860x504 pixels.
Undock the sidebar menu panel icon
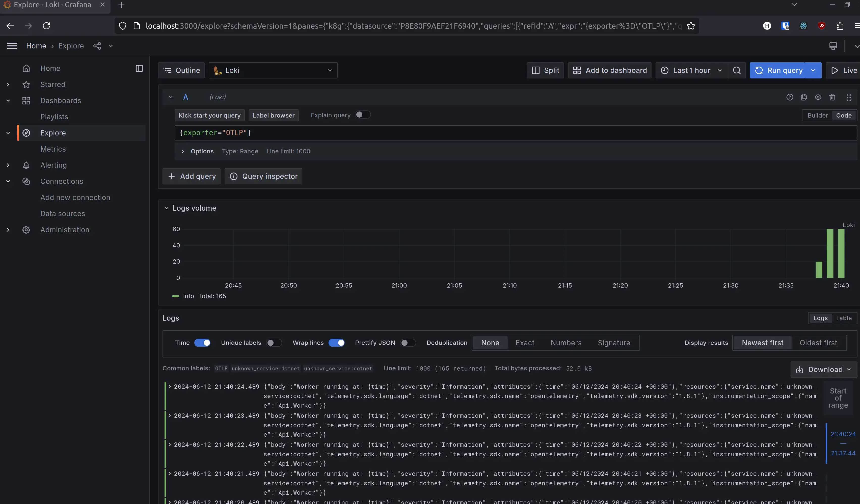[139, 68]
